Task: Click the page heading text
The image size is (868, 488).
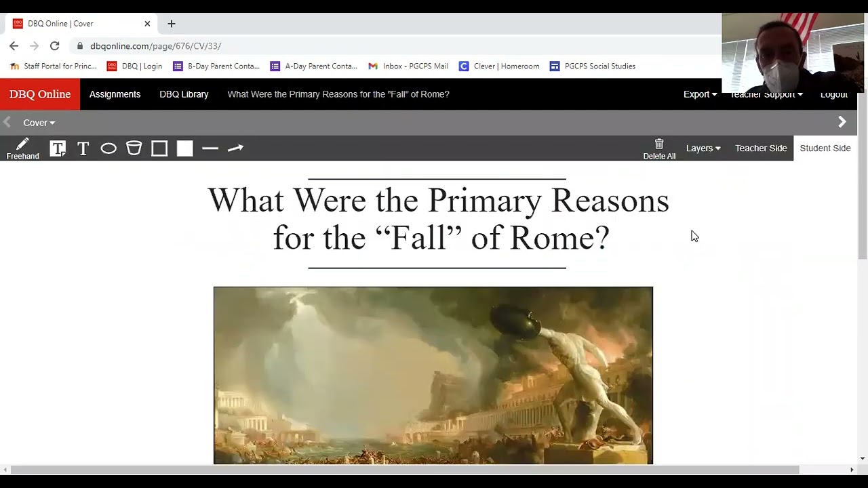Action: [438, 219]
